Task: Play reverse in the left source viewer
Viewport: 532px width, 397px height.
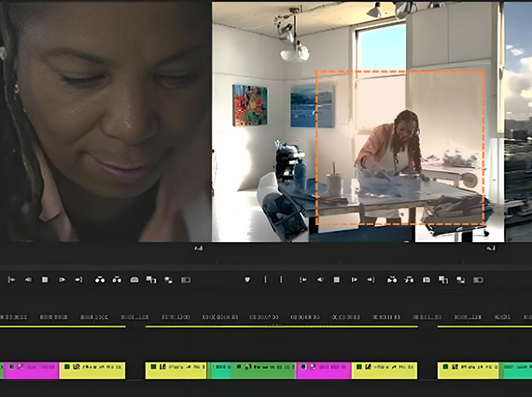Action: pyautogui.click(x=28, y=279)
